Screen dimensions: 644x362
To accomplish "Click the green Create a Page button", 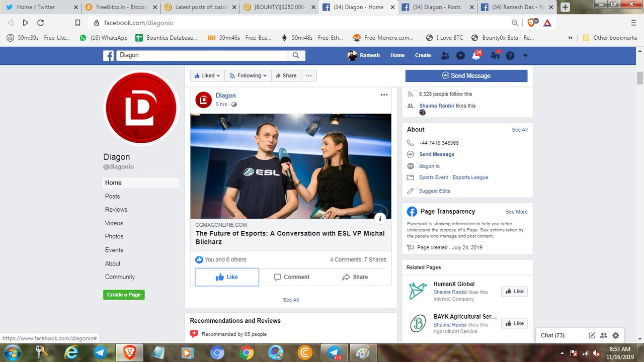I will pyautogui.click(x=124, y=295).
